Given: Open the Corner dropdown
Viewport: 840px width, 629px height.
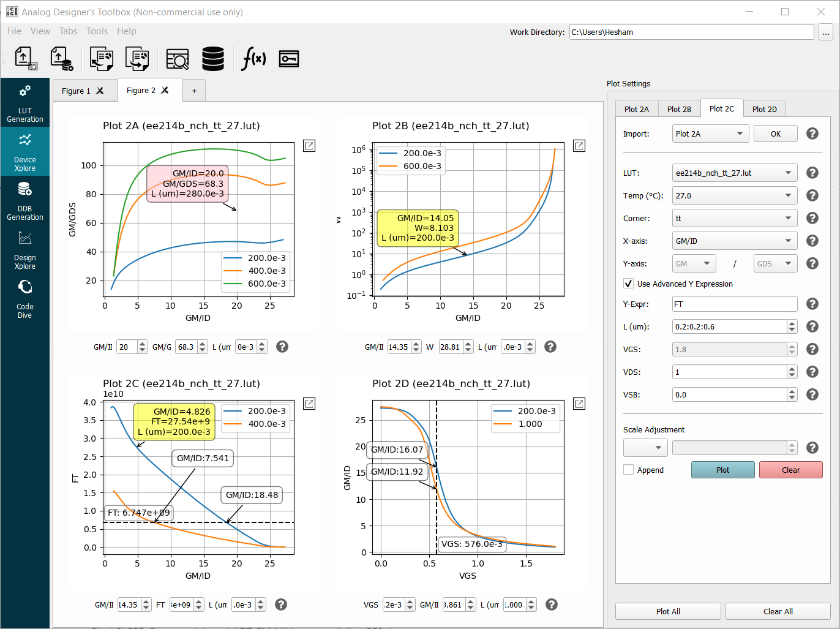Looking at the screenshot, I should click(735, 218).
